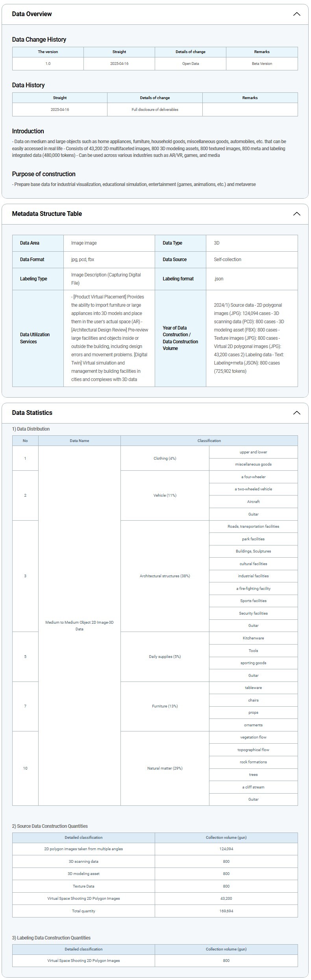The height and width of the screenshot is (980, 311).
Task: Select the .json labeling format cell
Action: click(219, 279)
